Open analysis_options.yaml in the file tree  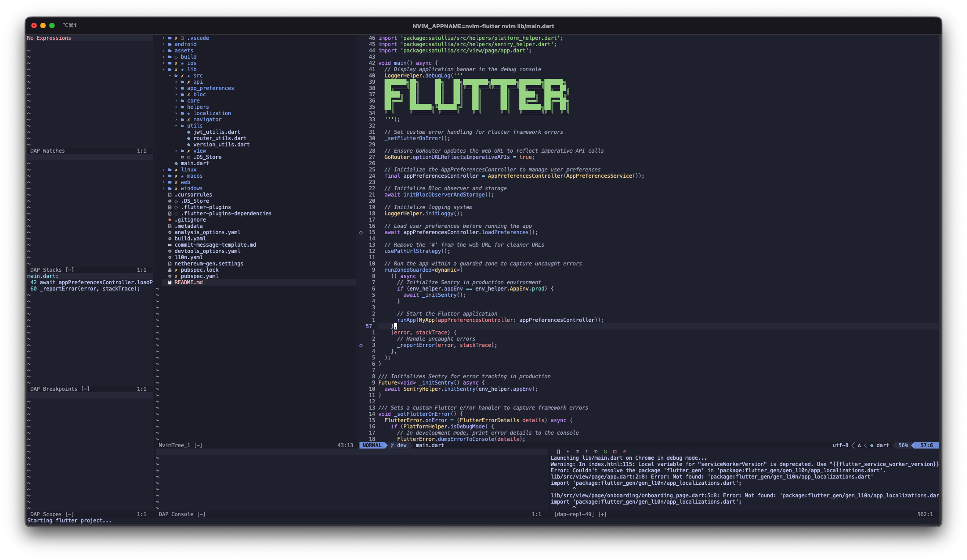[x=207, y=232]
